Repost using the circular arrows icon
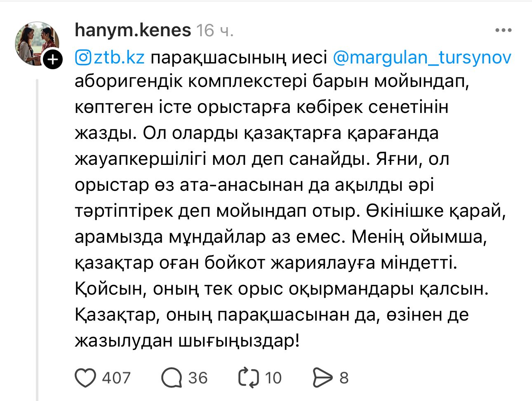This screenshot has height=401, width=532. click(x=249, y=378)
